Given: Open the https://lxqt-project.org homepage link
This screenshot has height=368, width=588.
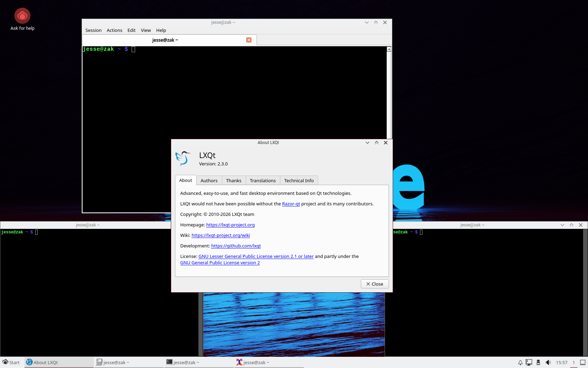Looking at the screenshot, I should click(230, 225).
